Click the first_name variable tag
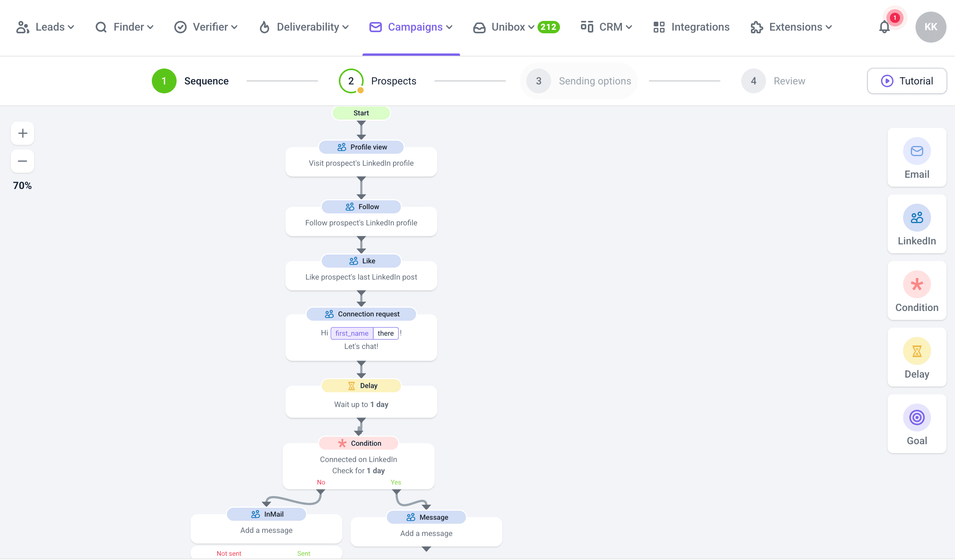Image resolution: width=955 pixels, height=560 pixels. [x=352, y=333]
